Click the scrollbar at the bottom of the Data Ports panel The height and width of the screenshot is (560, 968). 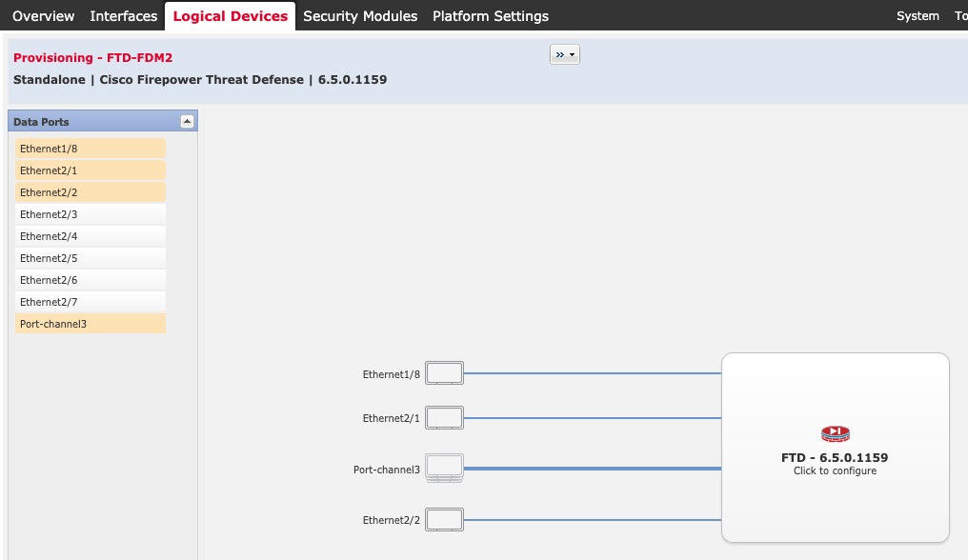102,554
